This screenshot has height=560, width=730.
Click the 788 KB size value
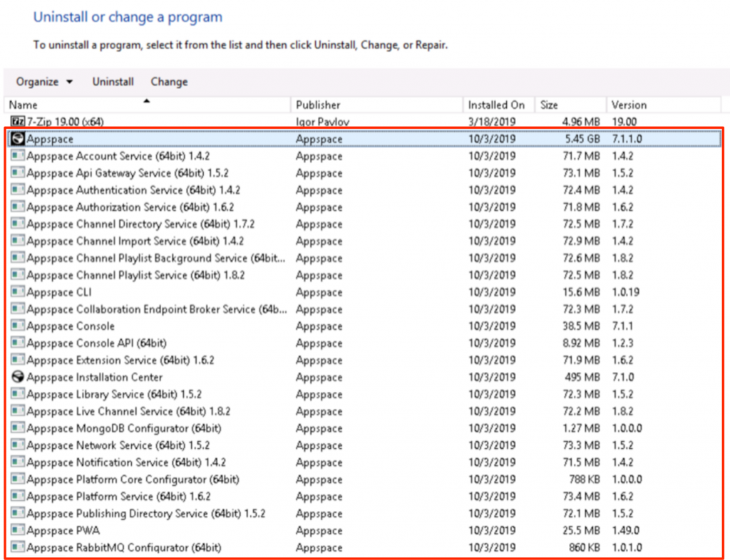tap(585, 479)
